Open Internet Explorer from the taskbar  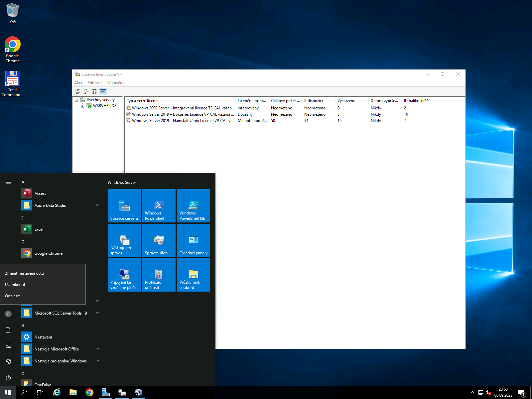[57, 392]
